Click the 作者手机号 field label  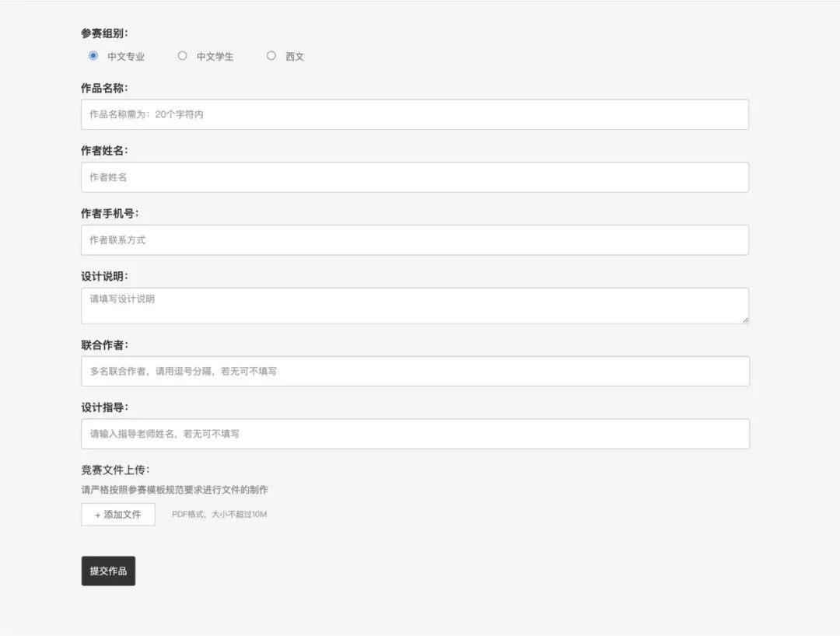tap(110, 214)
